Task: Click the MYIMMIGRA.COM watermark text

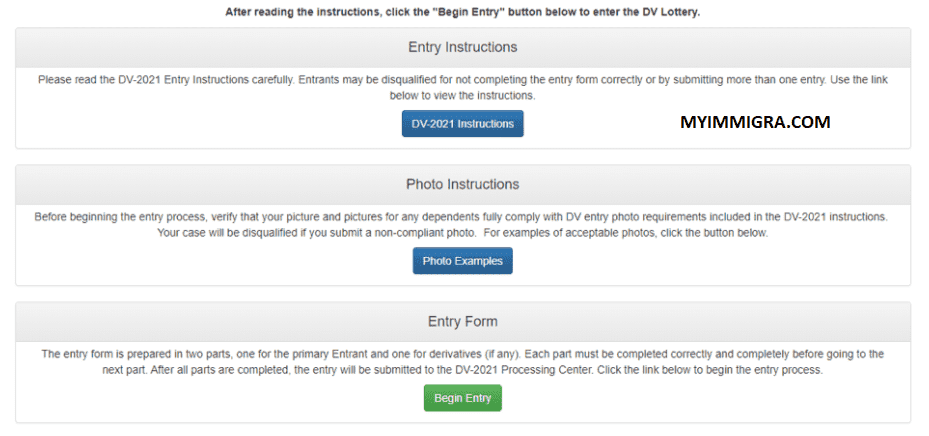Action: pyautogui.click(x=754, y=122)
